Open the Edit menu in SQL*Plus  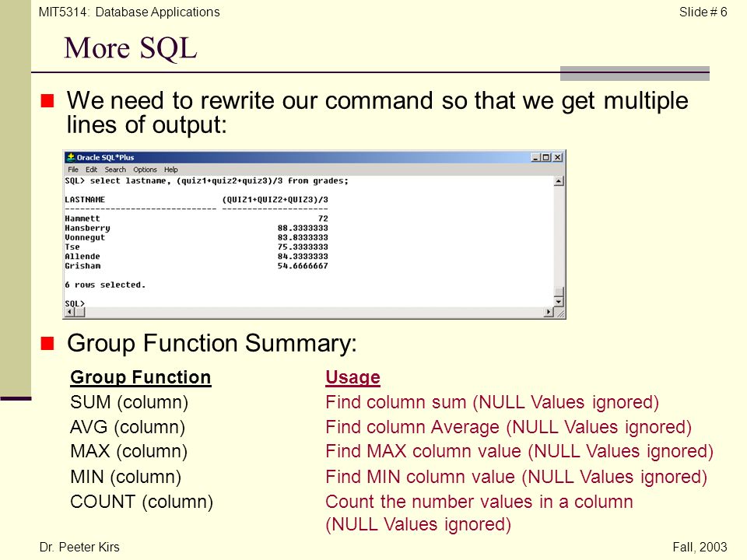pos(91,170)
